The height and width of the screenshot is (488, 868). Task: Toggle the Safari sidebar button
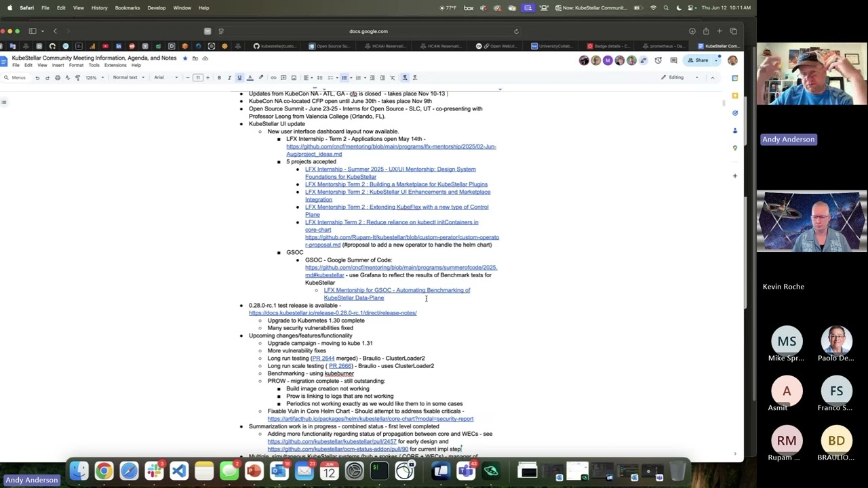33,31
